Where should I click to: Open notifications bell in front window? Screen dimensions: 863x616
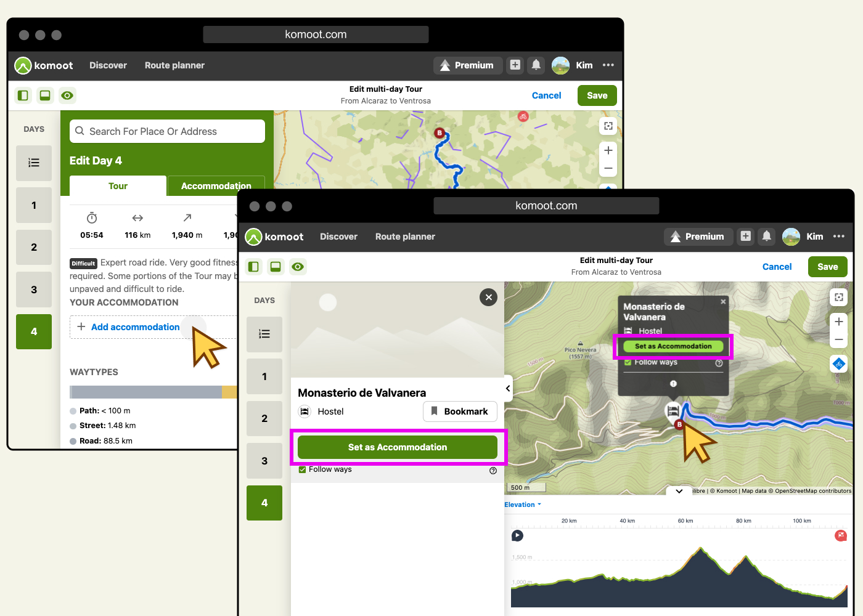pos(767,236)
